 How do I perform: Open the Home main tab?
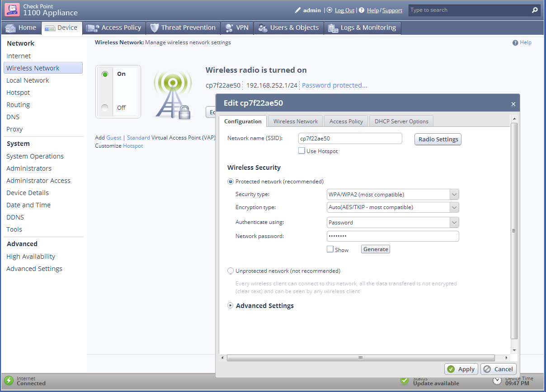(21, 28)
